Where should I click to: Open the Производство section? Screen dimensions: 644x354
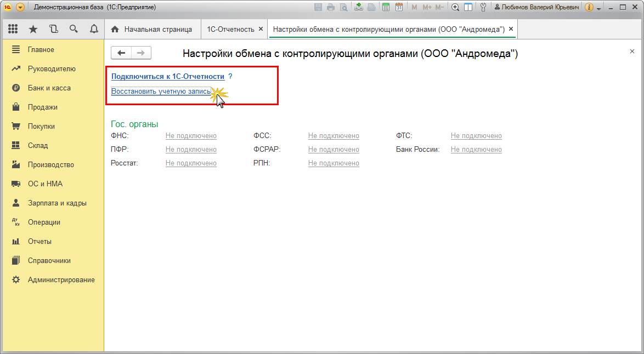[x=53, y=165]
